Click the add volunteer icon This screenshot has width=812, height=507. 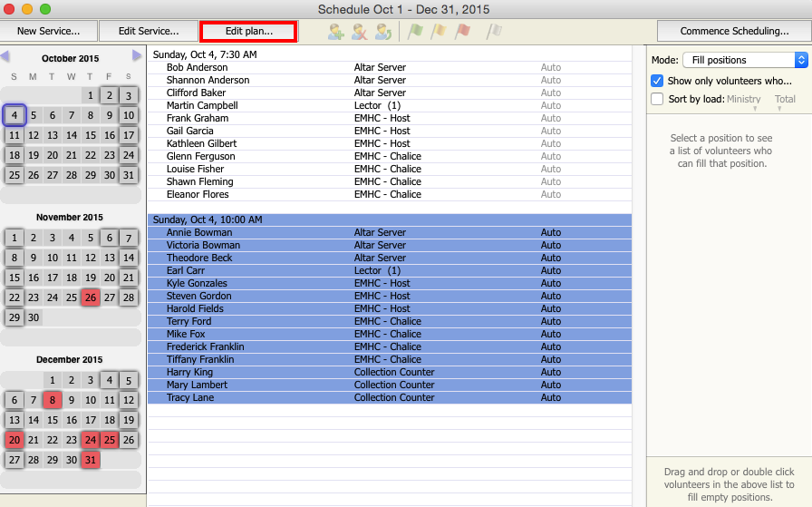pos(336,31)
